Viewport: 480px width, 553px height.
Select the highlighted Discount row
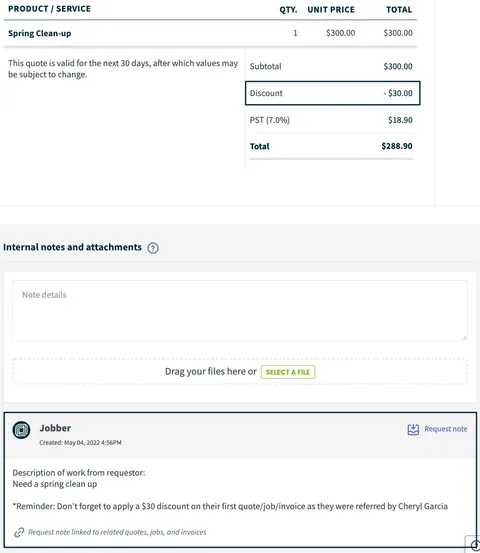333,93
